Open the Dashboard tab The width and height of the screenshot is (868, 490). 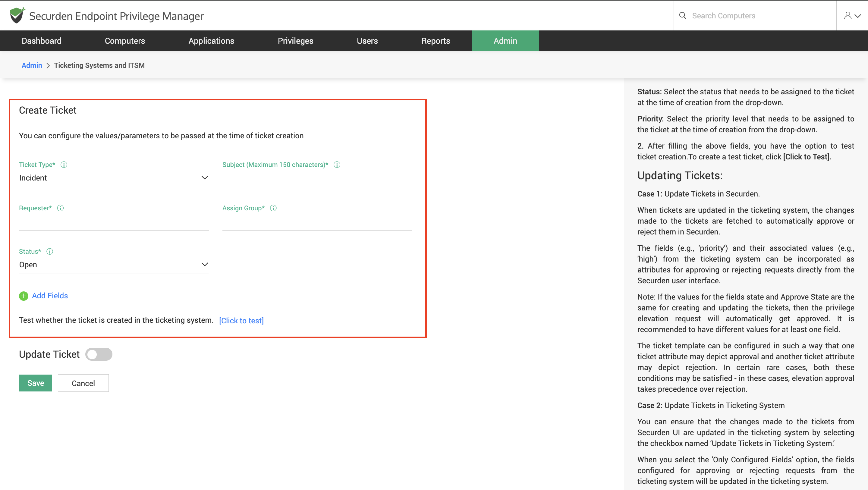point(42,41)
